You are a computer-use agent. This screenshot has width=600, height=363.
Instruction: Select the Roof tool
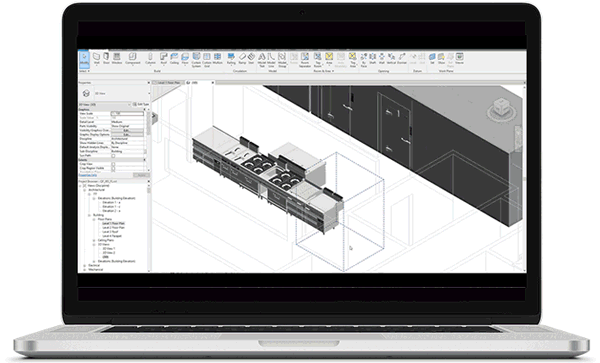pyautogui.click(x=163, y=58)
